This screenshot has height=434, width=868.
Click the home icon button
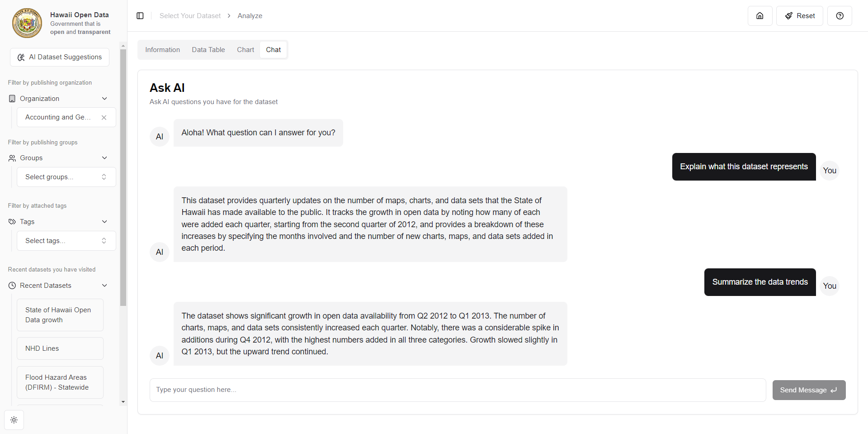click(760, 16)
